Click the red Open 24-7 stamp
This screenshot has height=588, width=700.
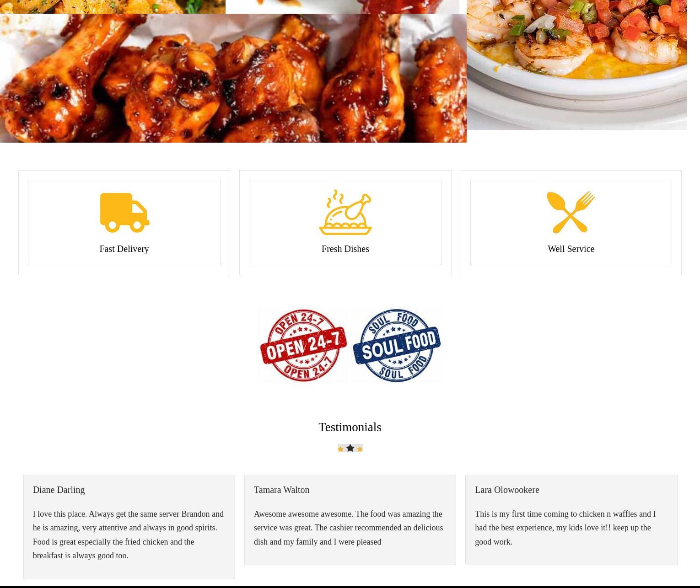[x=303, y=345]
